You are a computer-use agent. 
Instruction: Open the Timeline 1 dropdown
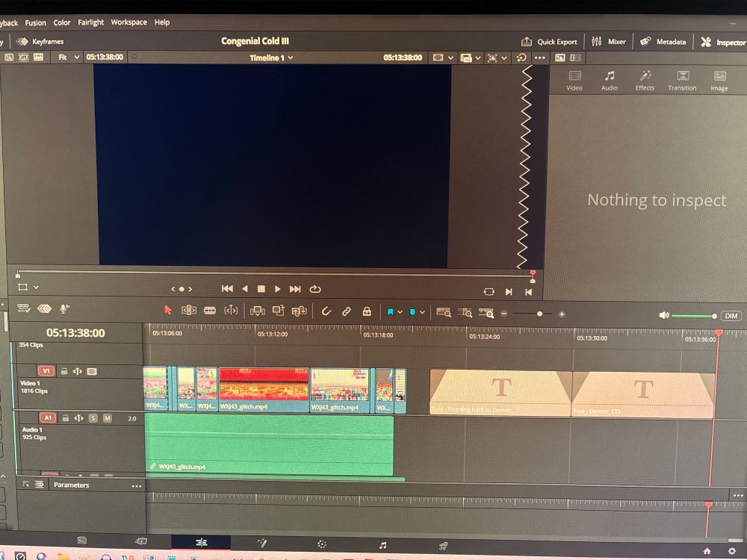click(270, 57)
